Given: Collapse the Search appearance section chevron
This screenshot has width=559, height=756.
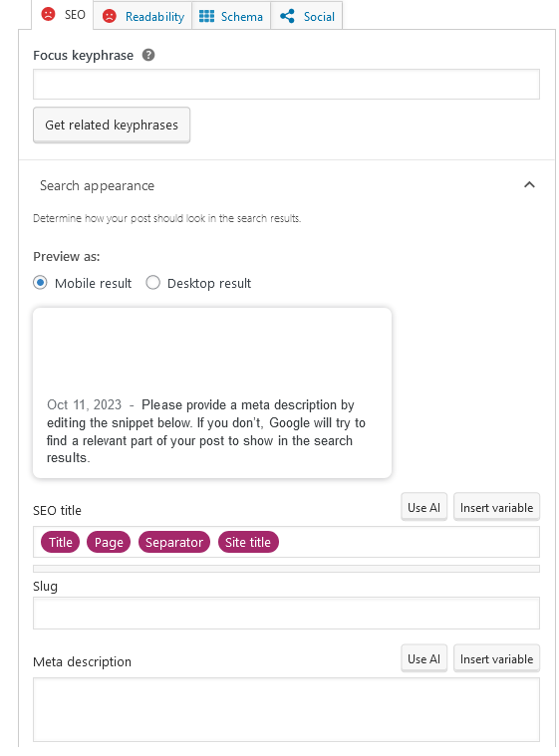Looking at the screenshot, I should click(x=529, y=185).
